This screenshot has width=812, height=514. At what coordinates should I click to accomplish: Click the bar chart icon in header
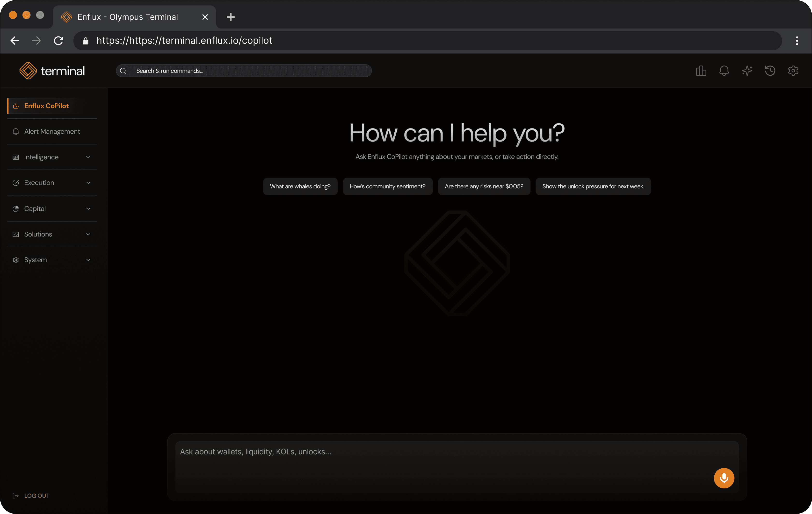(x=701, y=71)
